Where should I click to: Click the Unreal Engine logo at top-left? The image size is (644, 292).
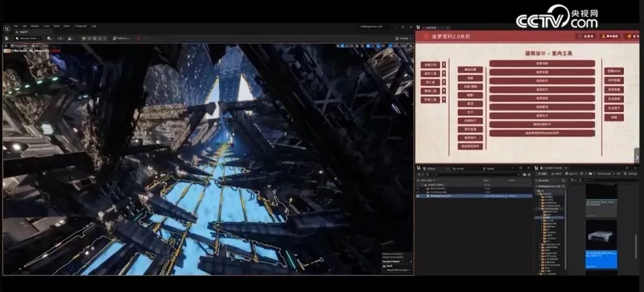click(5, 27)
